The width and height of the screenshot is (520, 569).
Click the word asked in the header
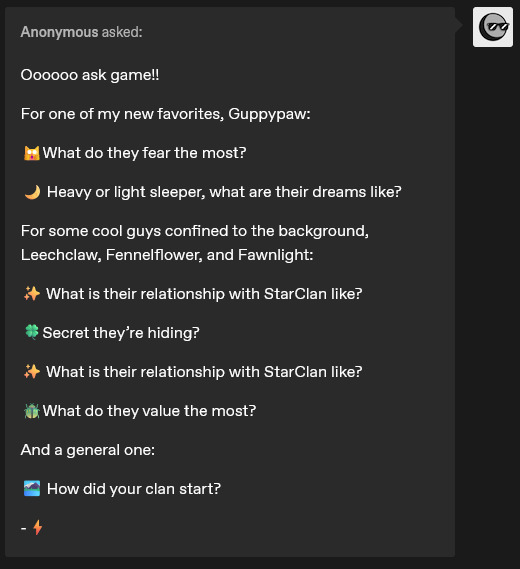[122, 32]
